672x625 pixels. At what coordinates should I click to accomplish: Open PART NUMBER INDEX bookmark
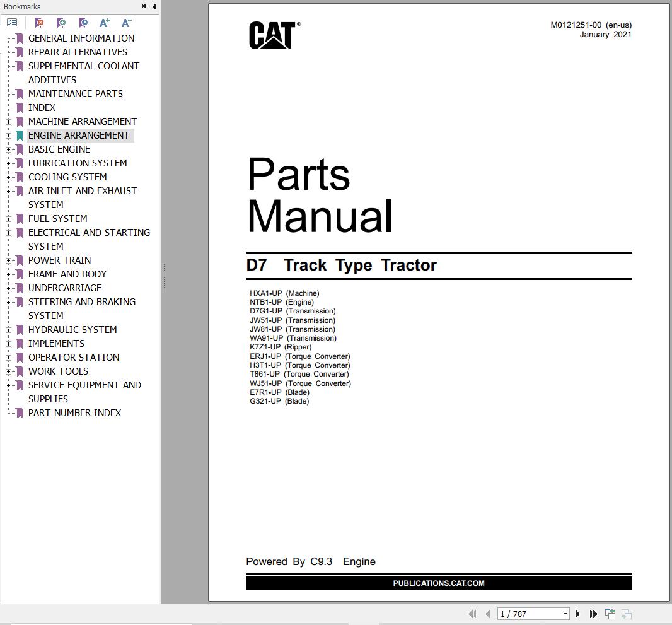pos(74,413)
